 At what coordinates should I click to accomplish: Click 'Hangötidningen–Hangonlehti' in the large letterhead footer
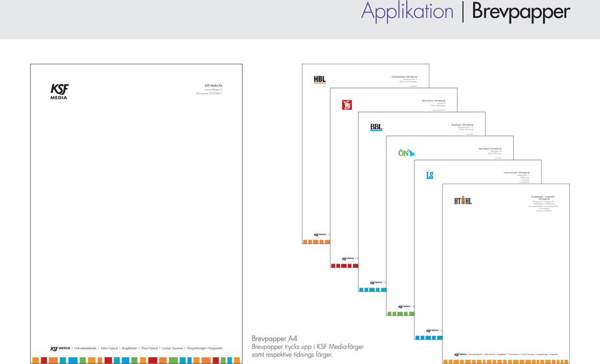click(204, 348)
